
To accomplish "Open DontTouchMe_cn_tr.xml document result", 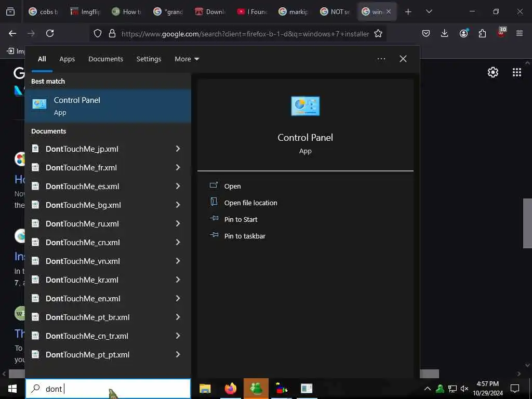I will pyautogui.click(x=108, y=336).
